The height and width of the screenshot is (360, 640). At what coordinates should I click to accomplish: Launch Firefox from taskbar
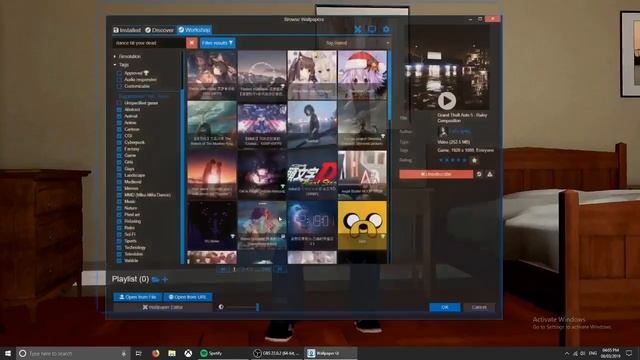(156, 353)
